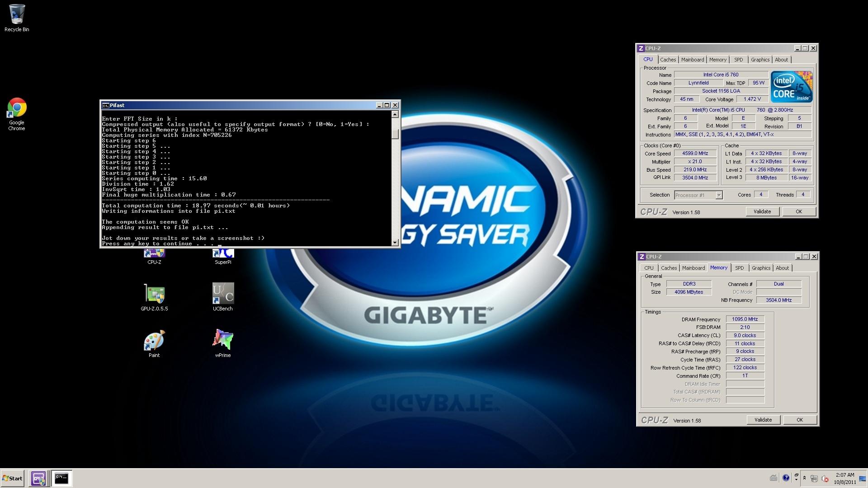Click the Intel Core i5 760 name field
This screenshot has width=868, height=488.
pos(721,75)
